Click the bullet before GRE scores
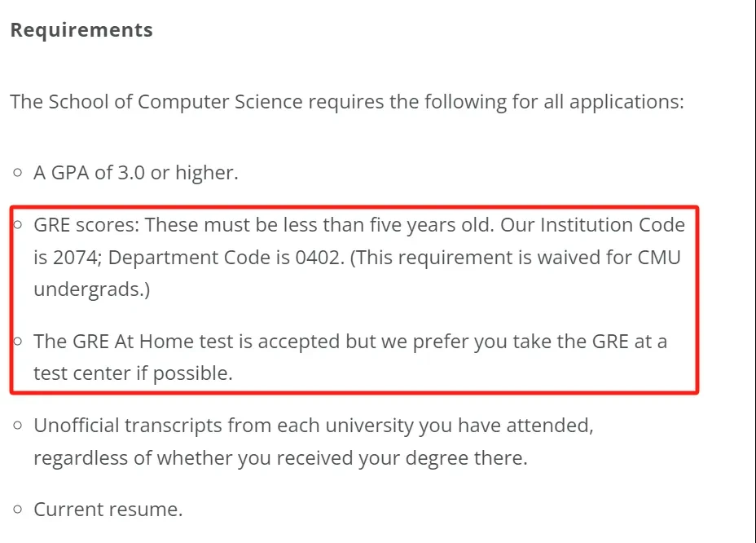 18,224
